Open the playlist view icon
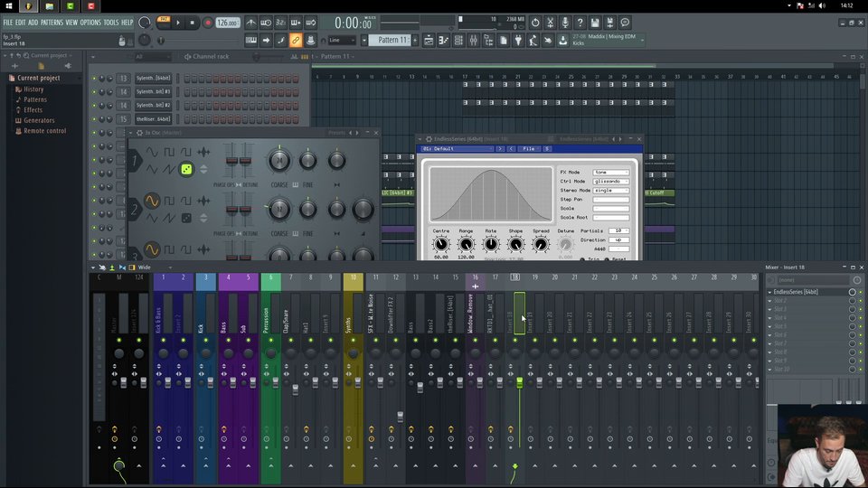 click(x=429, y=40)
